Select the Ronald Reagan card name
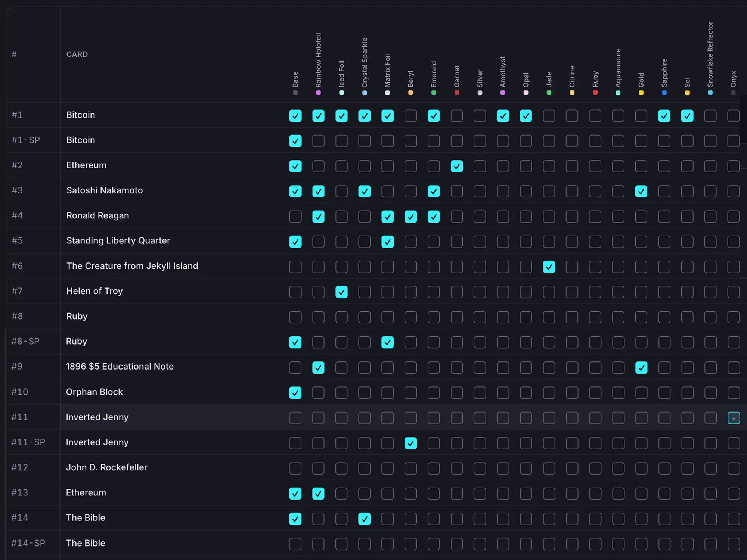Screen dimensions: 747x560 (97, 215)
